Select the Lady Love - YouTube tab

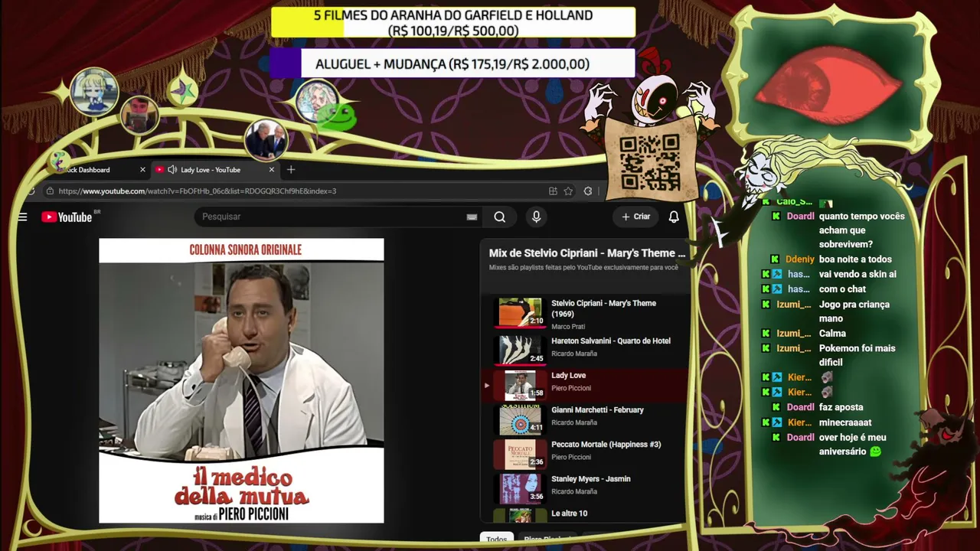[x=214, y=170]
